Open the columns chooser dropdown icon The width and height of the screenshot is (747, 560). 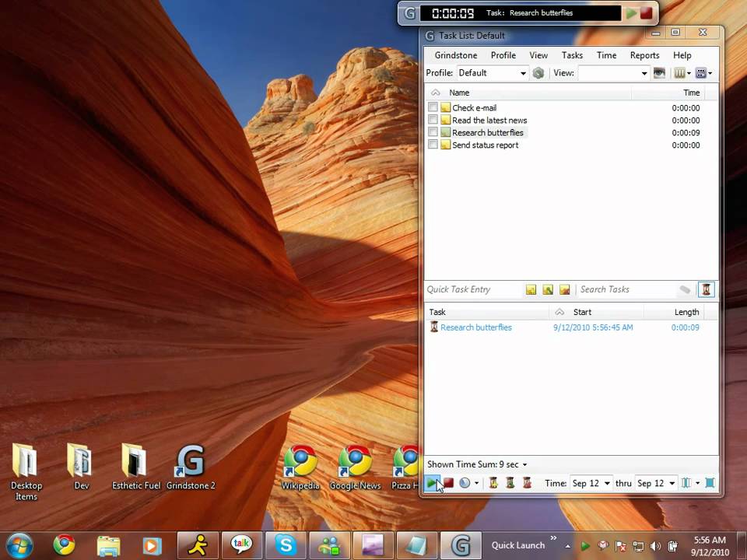[x=682, y=73]
